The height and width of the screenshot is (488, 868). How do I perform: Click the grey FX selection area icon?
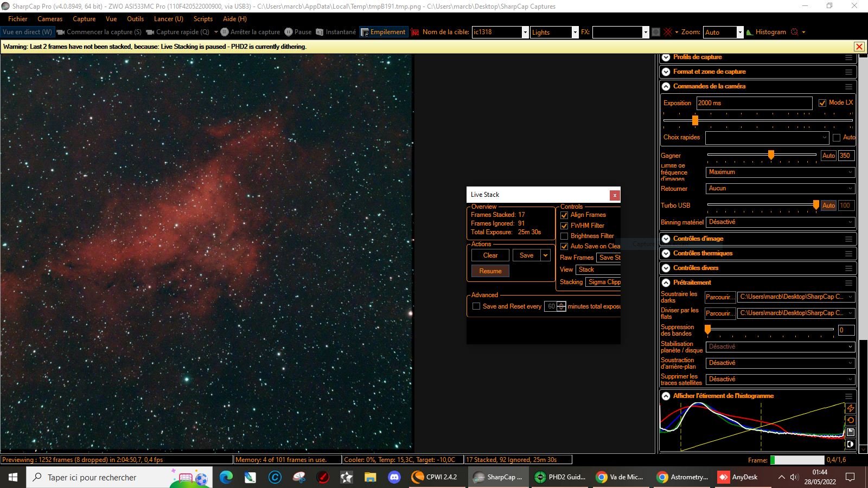656,32
